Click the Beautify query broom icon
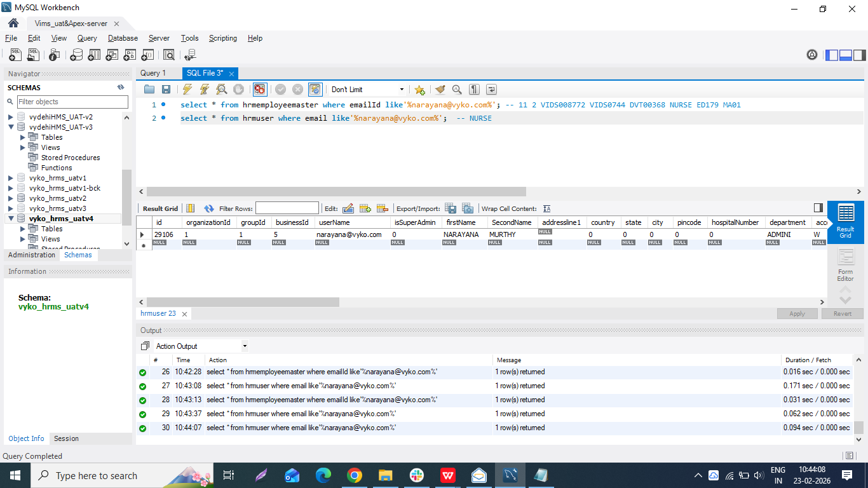 point(440,90)
